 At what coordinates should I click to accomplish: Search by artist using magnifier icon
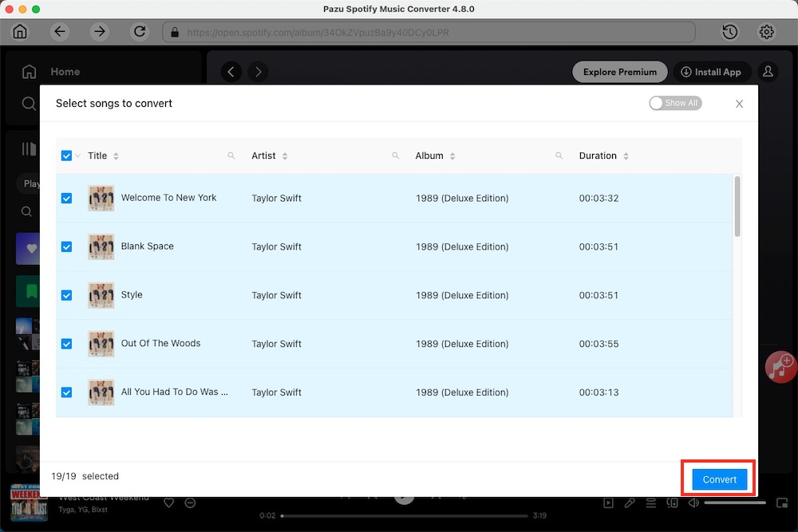pos(395,156)
